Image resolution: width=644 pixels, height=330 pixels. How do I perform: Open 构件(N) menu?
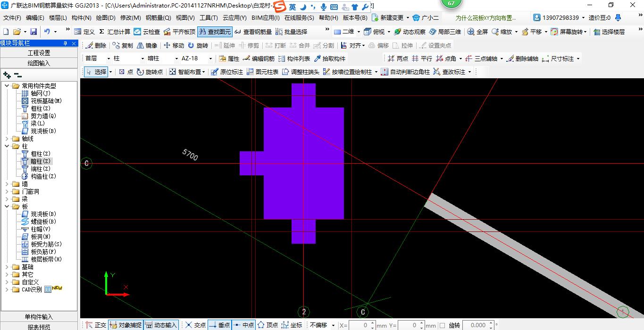(81, 18)
